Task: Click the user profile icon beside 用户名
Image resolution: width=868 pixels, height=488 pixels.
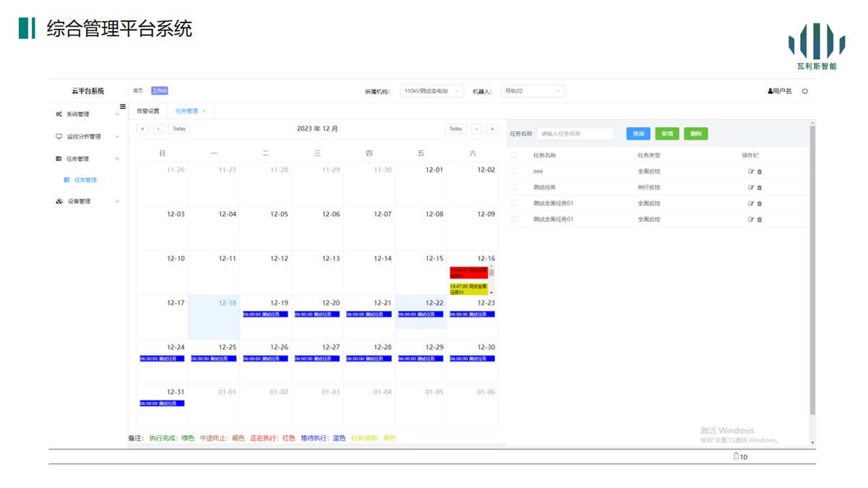Action: coord(770,91)
